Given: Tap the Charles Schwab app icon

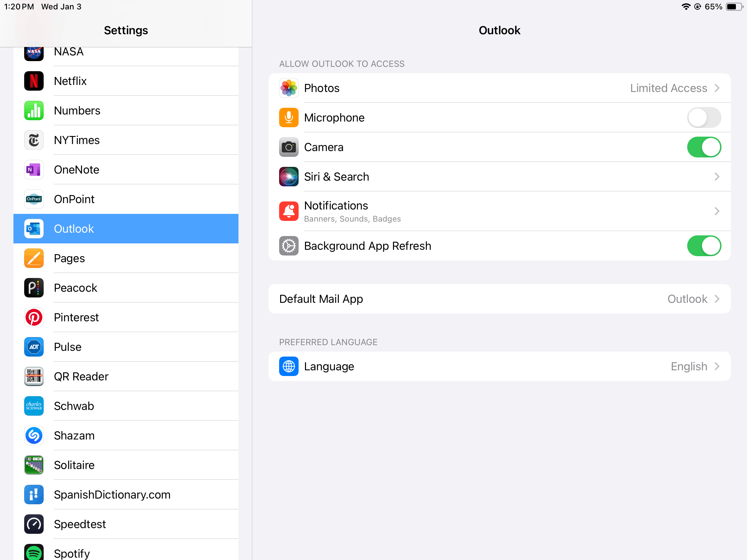Looking at the screenshot, I should [x=34, y=406].
